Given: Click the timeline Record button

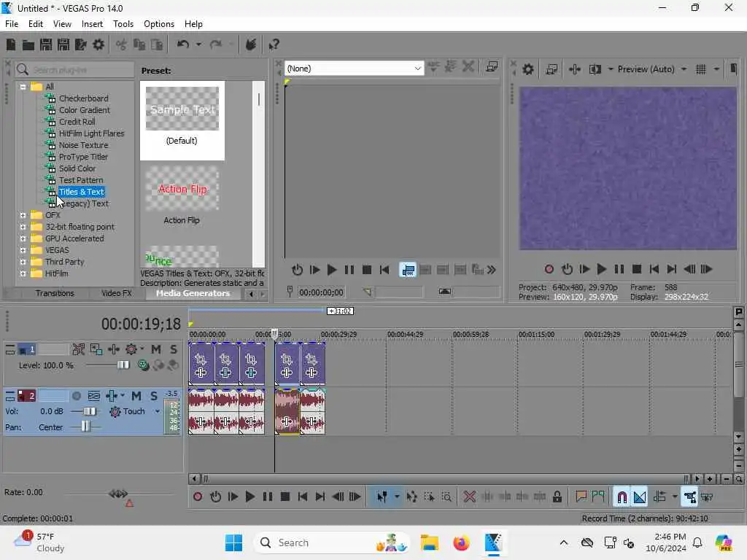Looking at the screenshot, I should pos(198,497).
